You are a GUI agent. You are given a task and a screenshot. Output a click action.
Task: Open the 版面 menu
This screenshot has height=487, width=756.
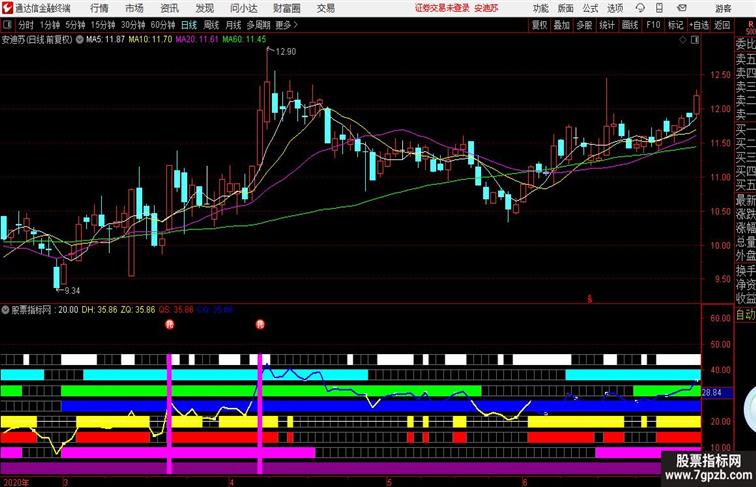click(x=566, y=8)
